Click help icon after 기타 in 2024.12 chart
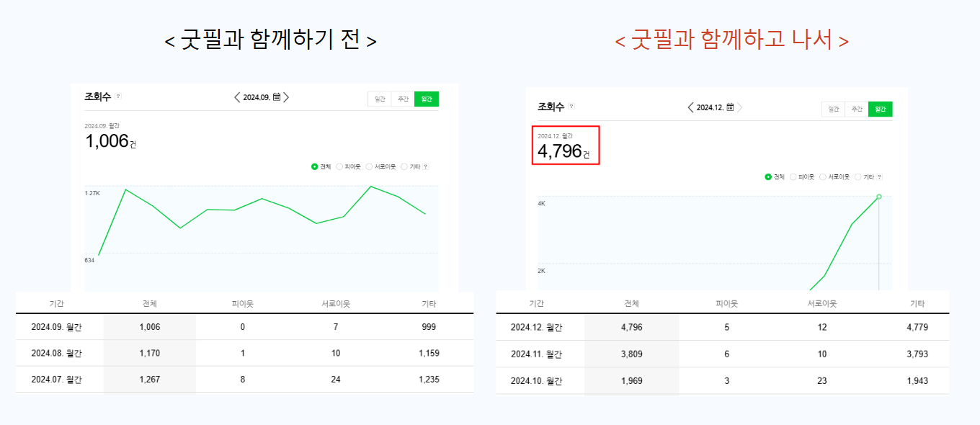 (879, 176)
